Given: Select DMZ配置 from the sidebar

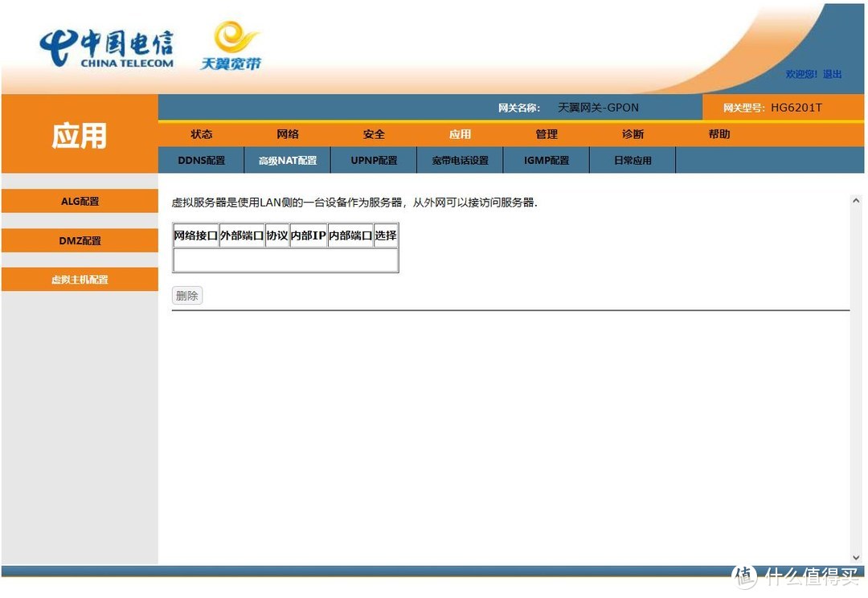Looking at the screenshot, I should tap(80, 240).
